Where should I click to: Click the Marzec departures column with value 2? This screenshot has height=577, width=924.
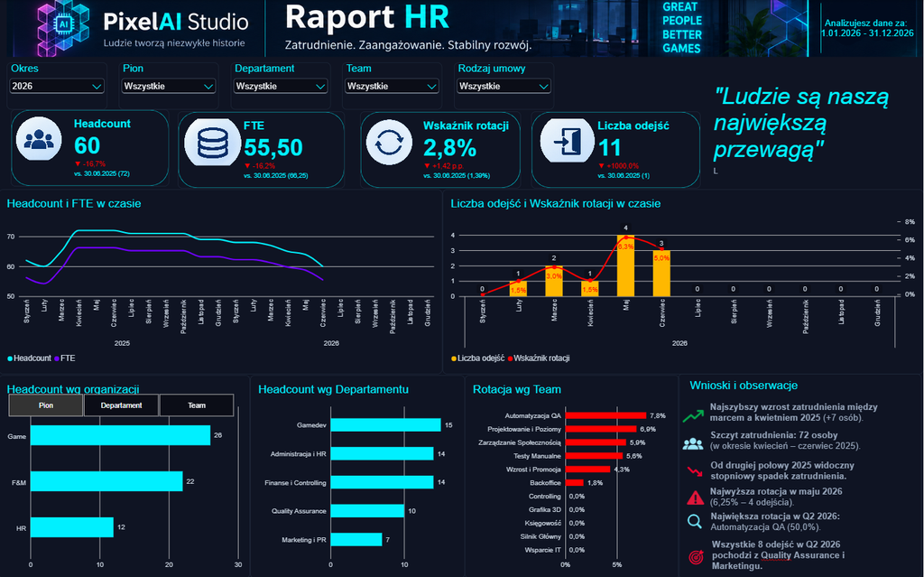click(x=554, y=281)
